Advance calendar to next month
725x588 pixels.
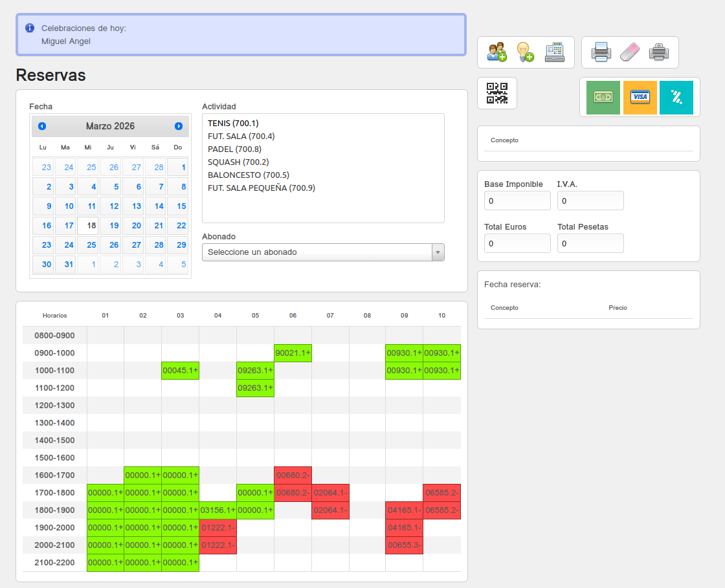(x=179, y=126)
